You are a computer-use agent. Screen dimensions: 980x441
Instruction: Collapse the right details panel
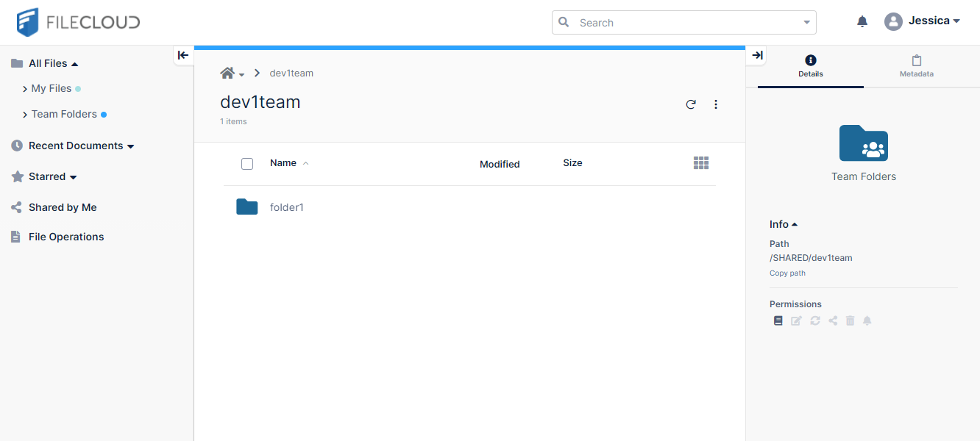757,55
